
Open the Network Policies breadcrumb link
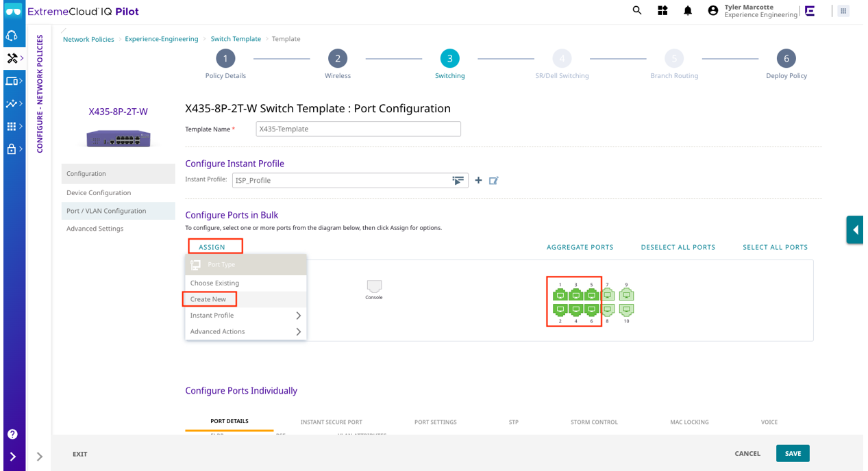[88, 39]
